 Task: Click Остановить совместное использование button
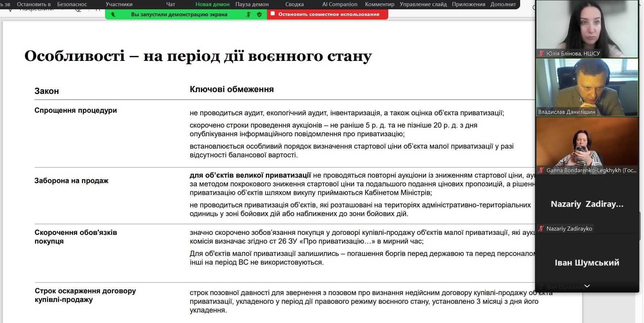[x=329, y=15]
